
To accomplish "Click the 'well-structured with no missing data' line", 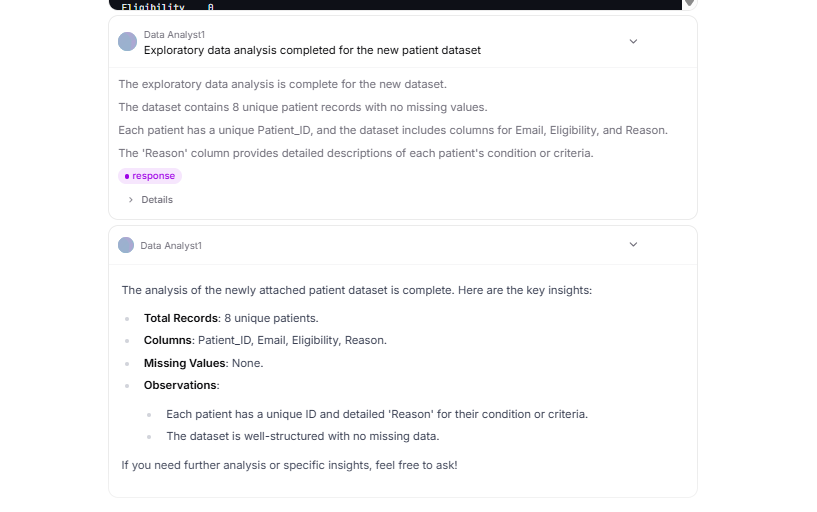I will 302,436.
